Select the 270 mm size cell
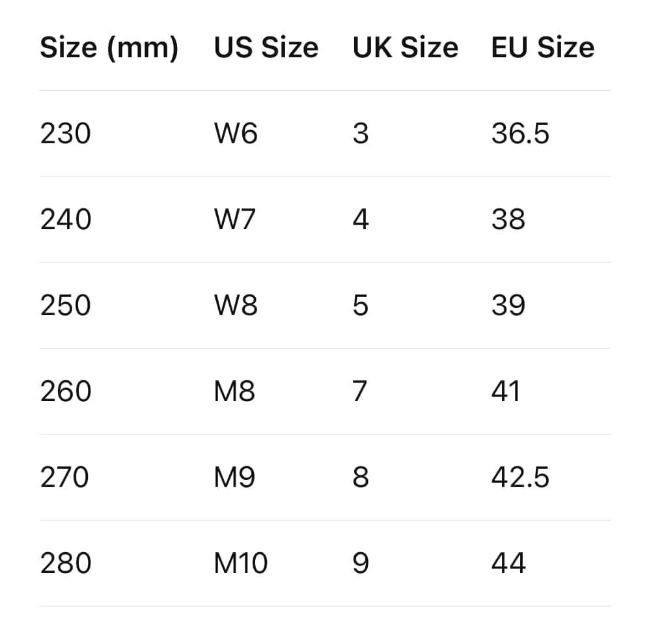 coord(64,477)
